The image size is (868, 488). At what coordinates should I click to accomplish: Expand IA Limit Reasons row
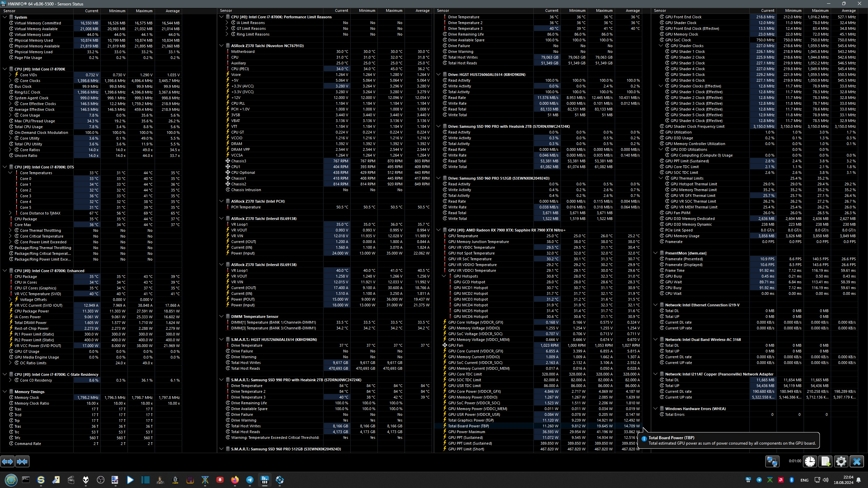click(227, 23)
